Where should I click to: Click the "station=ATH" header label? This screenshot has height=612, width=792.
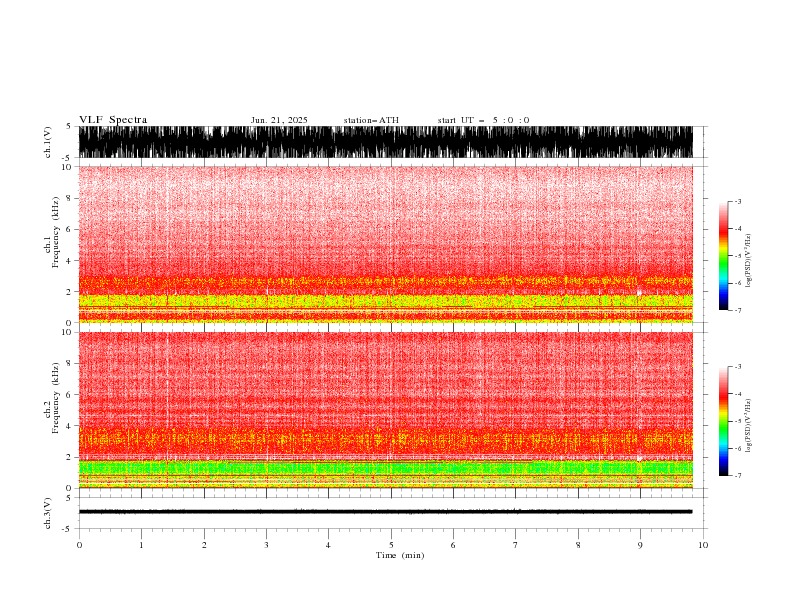pyautogui.click(x=371, y=120)
